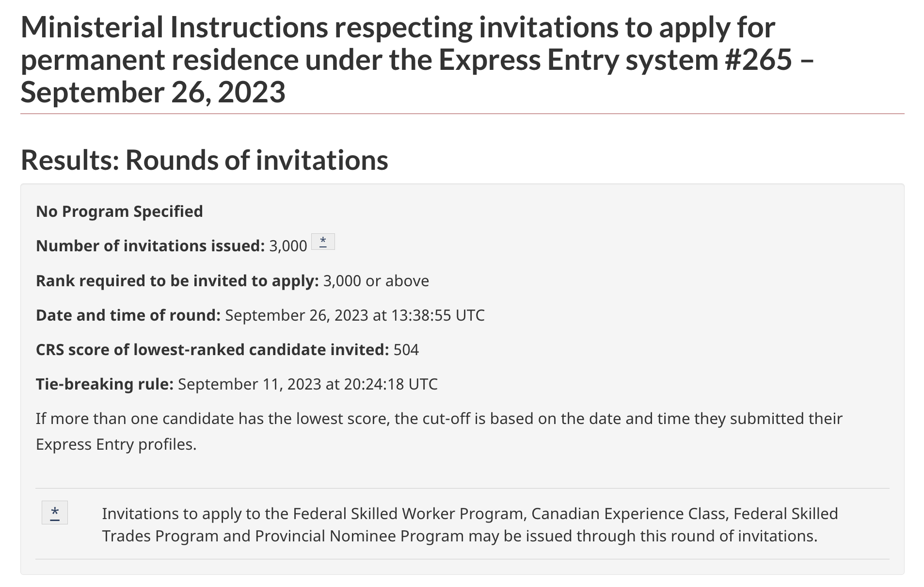This screenshot has width=924, height=587.
Task: Select the 13:38:55 UTC round timestamp
Action: [355, 315]
